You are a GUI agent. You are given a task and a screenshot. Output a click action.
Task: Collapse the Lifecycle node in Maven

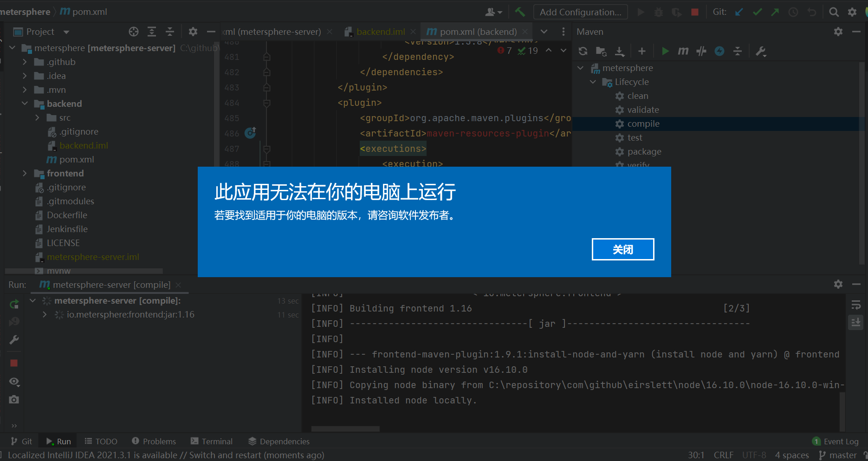click(x=593, y=82)
